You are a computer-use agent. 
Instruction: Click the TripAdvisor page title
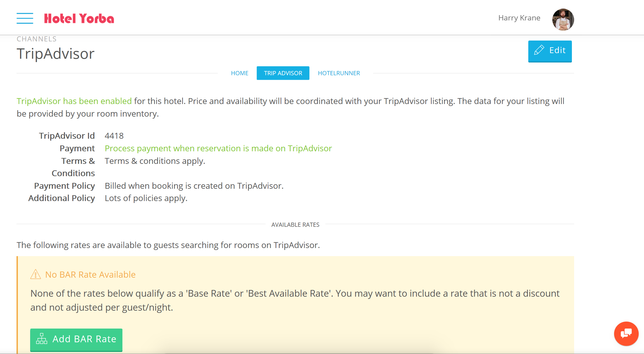click(56, 54)
